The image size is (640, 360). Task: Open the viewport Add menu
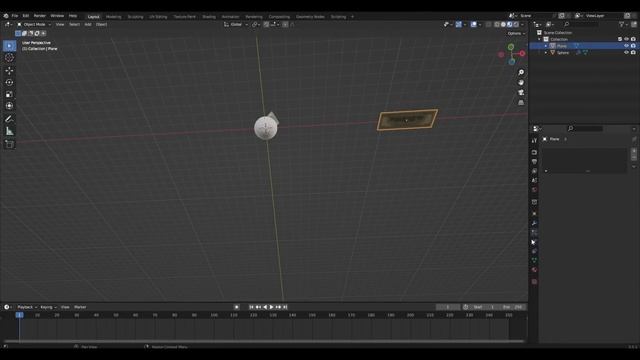click(88, 24)
